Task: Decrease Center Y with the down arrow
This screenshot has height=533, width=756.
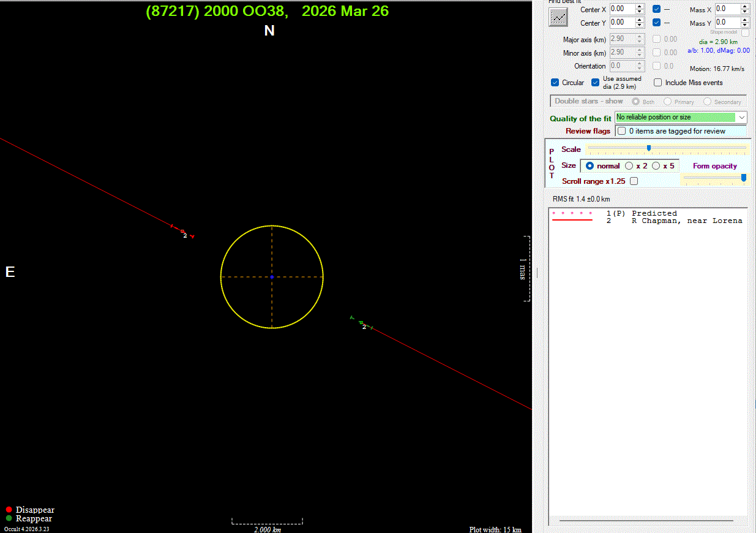Action: coord(640,25)
